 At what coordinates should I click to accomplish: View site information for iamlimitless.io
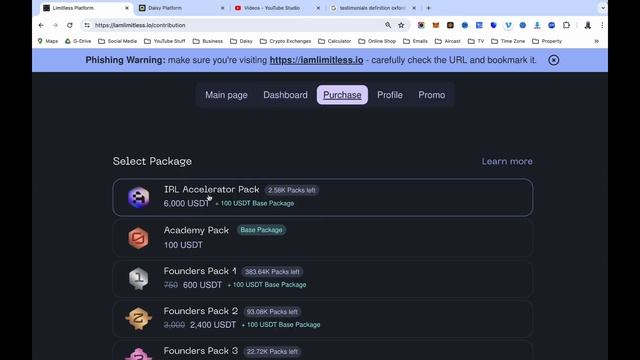click(87, 25)
